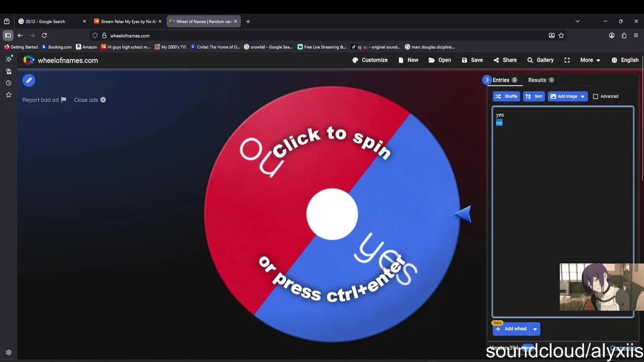The height and width of the screenshot is (362, 644).
Task: Bookmark this page with star
Action: coord(561,36)
